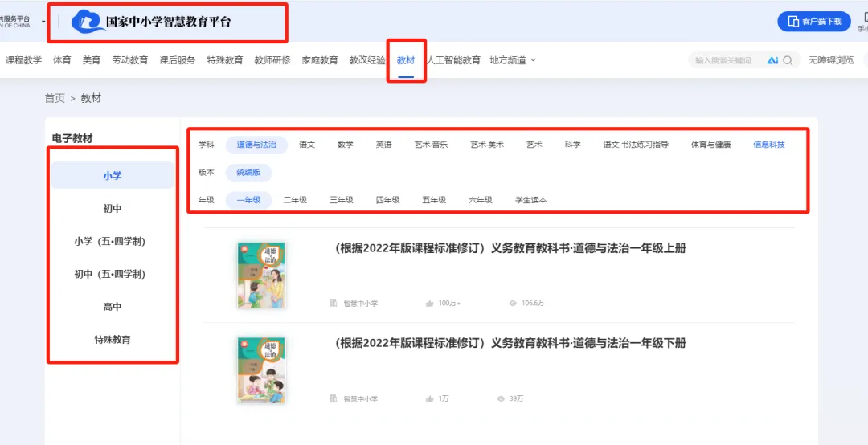
Task: Open the 劳动教育 nav tab
Action: (x=130, y=60)
